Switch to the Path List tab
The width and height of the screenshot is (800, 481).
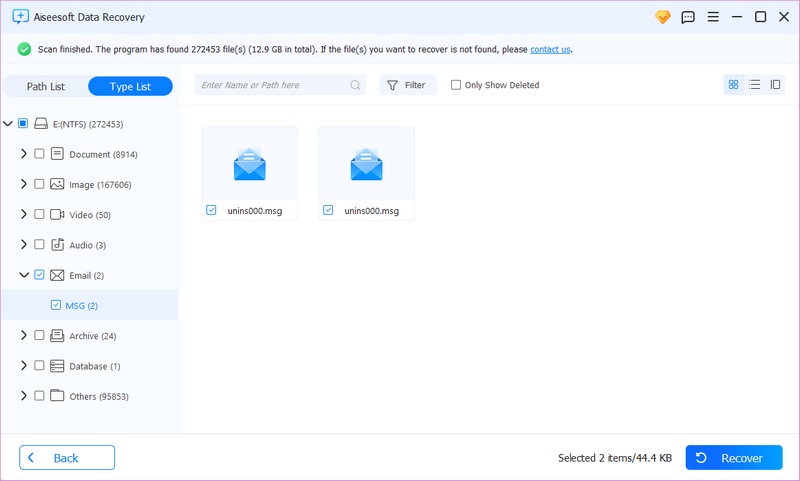[45, 87]
